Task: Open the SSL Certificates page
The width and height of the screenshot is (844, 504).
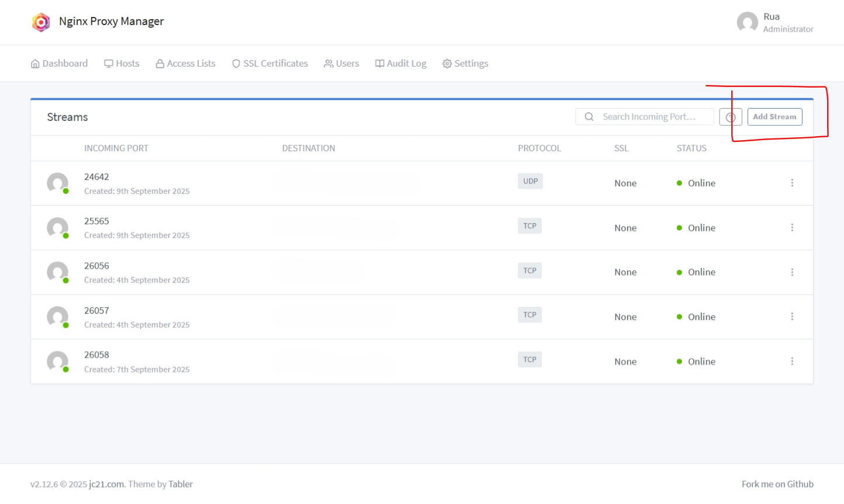Action: [x=269, y=64]
